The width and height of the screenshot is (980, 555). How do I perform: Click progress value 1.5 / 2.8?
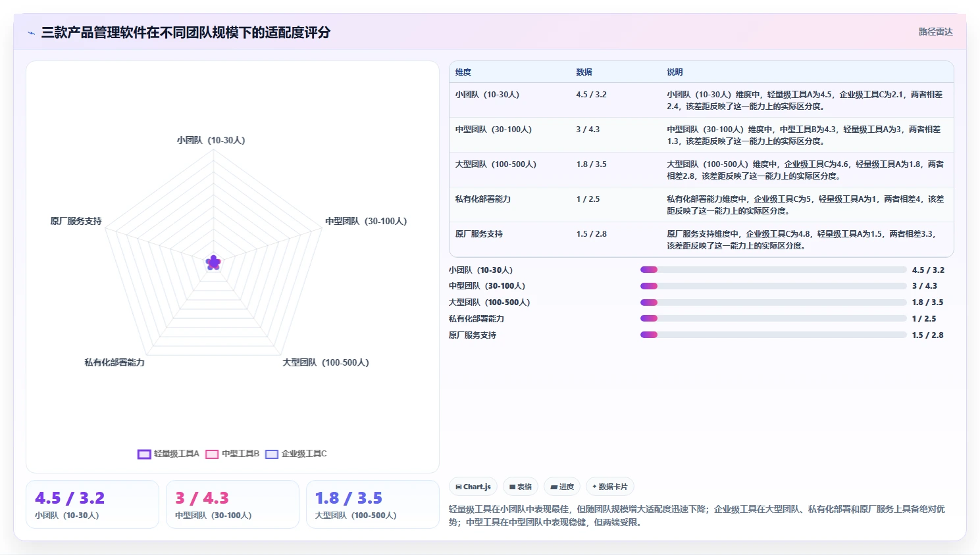(x=927, y=335)
